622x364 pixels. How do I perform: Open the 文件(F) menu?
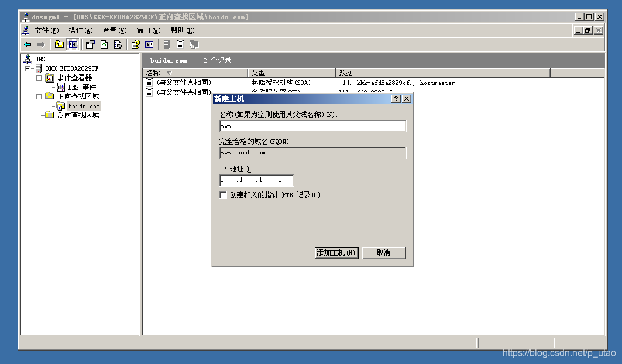click(x=46, y=30)
